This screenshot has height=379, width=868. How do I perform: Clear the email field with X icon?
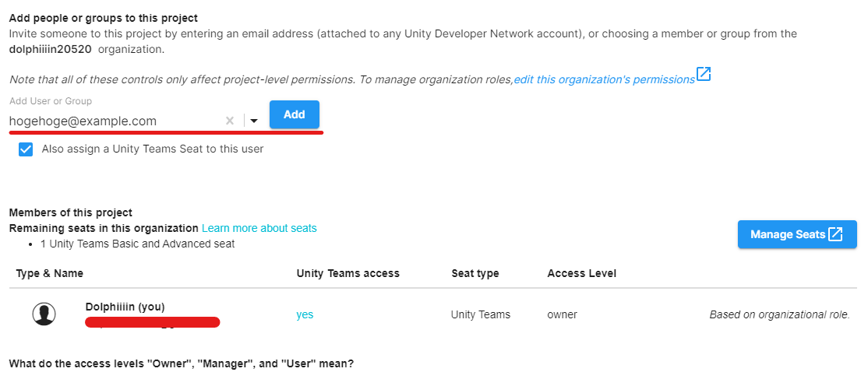click(230, 121)
